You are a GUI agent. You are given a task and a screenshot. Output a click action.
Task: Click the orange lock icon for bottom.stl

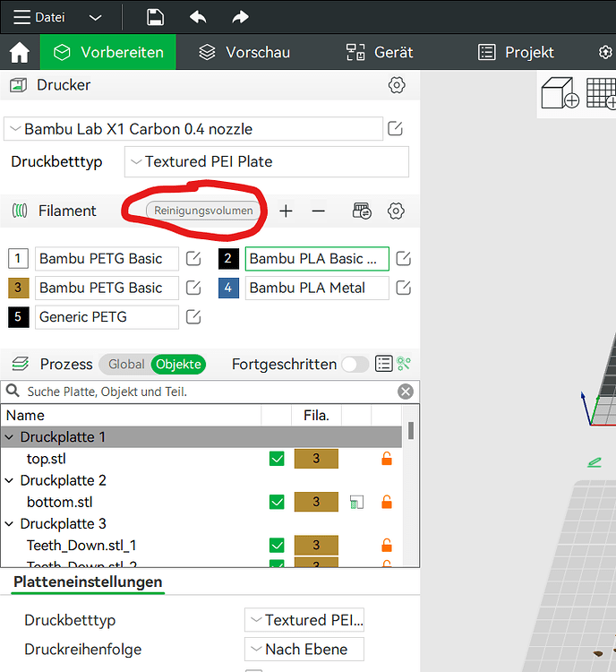coord(387,502)
